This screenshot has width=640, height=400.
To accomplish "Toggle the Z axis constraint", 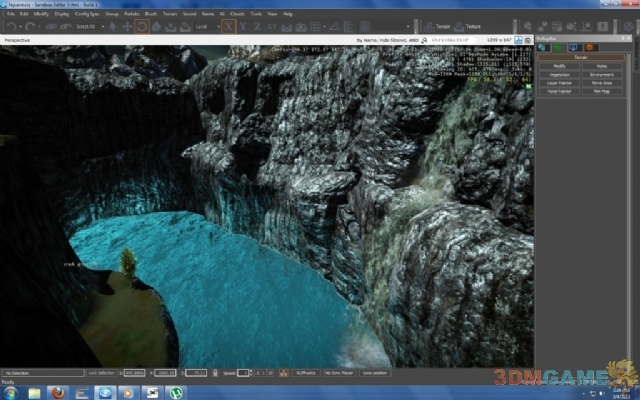I will [x=257, y=27].
